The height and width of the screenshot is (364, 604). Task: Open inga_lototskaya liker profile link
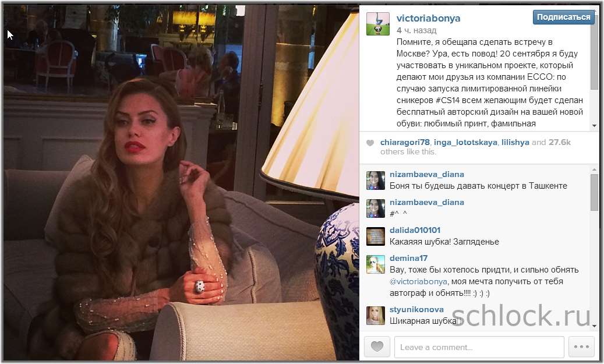[465, 142]
